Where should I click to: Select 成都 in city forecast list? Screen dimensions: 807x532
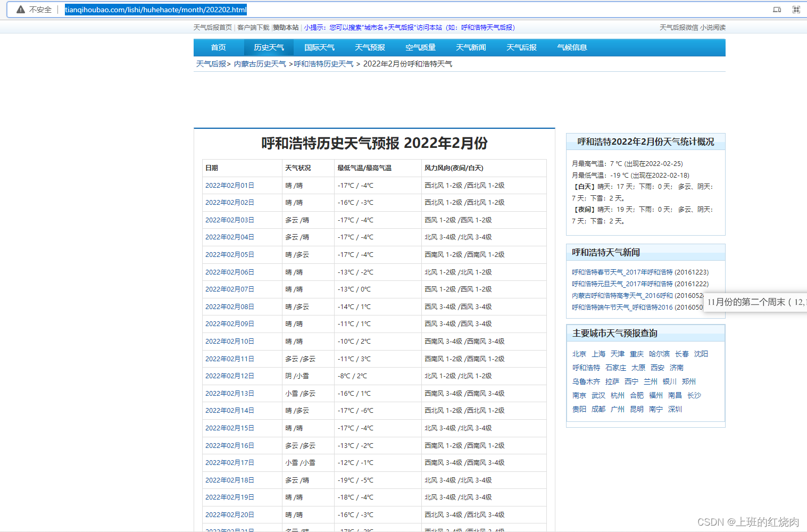pos(598,409)
